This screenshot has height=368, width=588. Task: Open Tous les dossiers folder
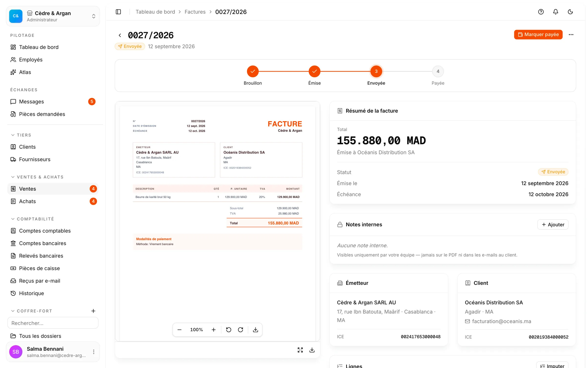point(53,336)
